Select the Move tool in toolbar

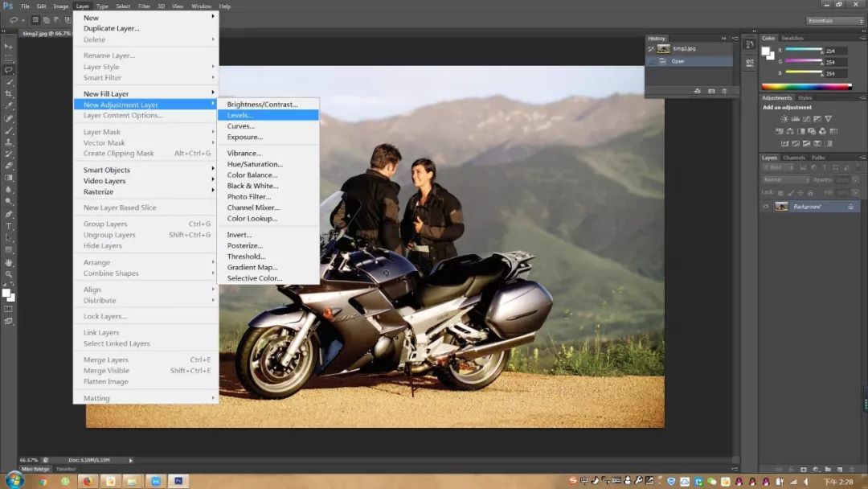9,47
